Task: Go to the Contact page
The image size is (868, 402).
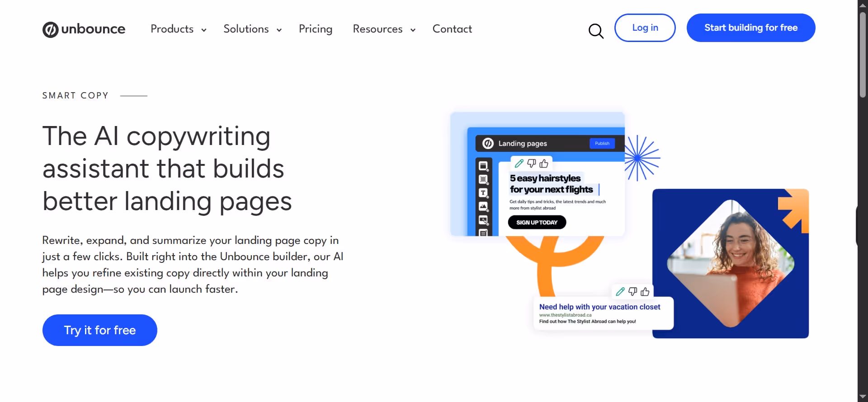Action: coord(452,29)
